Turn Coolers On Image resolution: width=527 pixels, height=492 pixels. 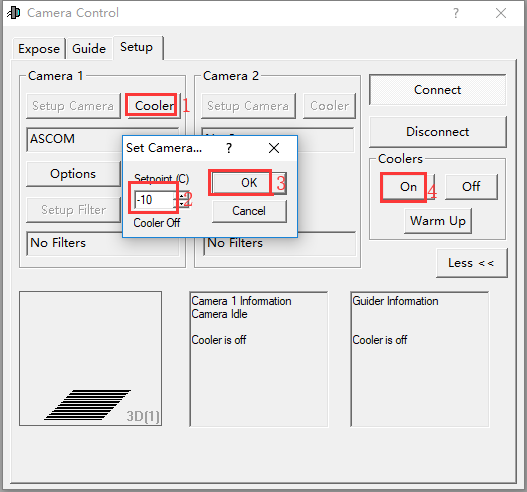408,187
